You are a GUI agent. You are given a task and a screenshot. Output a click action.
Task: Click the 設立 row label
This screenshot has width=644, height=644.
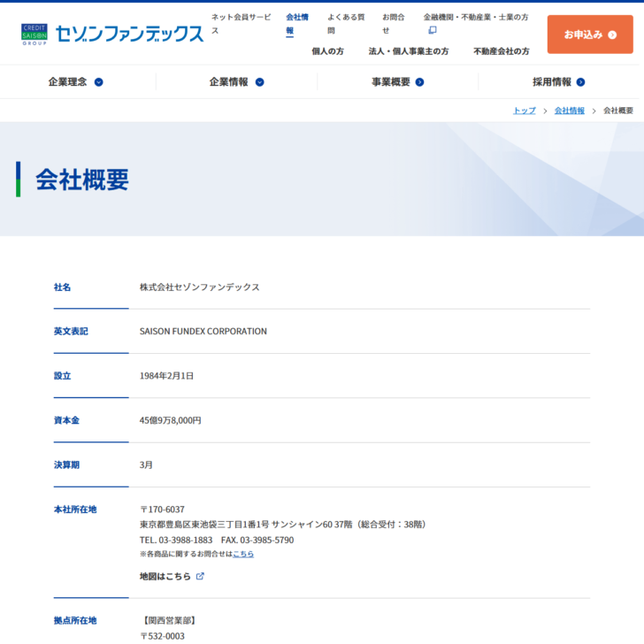pyautogui.click(x=62, y=376)
